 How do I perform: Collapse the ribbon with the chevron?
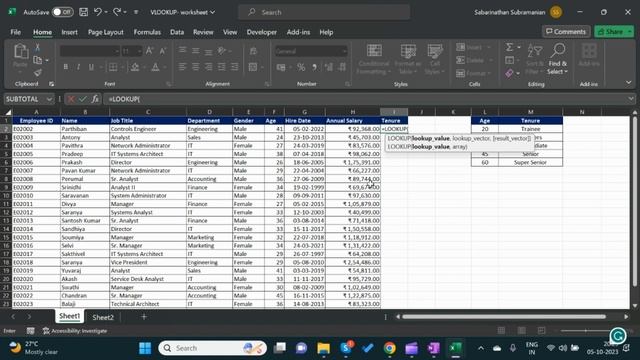629,83
